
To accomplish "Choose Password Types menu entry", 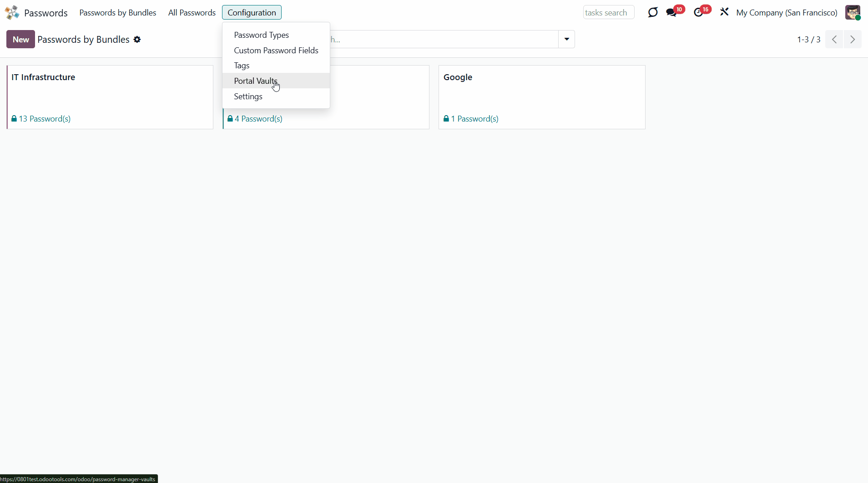I will tap(261, 35).
